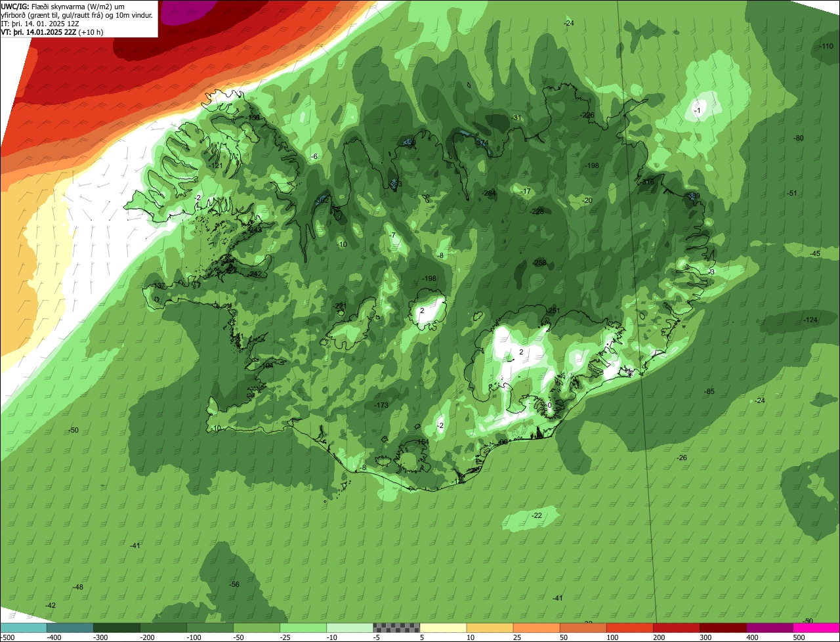The width and height of the screenshot is (840, 642).
Task: Click the '-20' value on the map
Action: (587, 201)
